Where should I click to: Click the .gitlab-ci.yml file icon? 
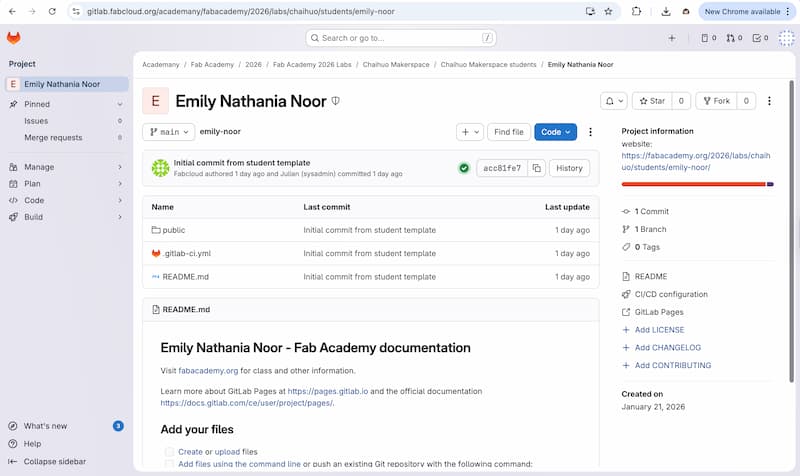point(156,253)
